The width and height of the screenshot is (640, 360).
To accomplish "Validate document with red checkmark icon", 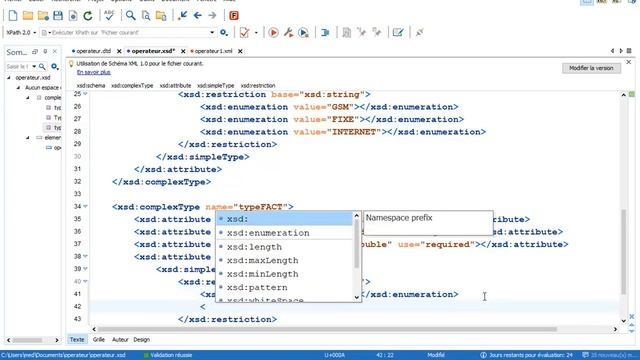I will (244, 33).
